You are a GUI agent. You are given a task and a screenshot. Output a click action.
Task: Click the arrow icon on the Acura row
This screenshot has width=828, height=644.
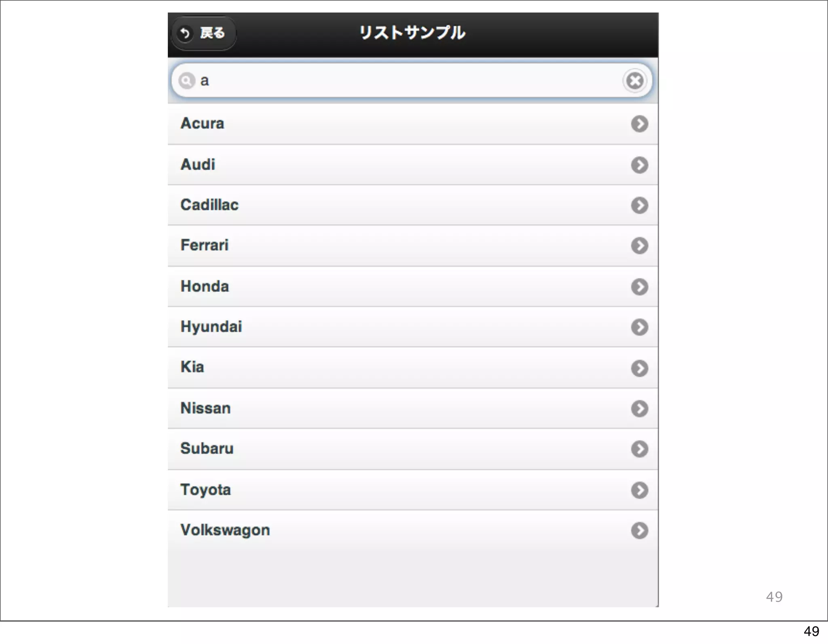pos(639,124)
